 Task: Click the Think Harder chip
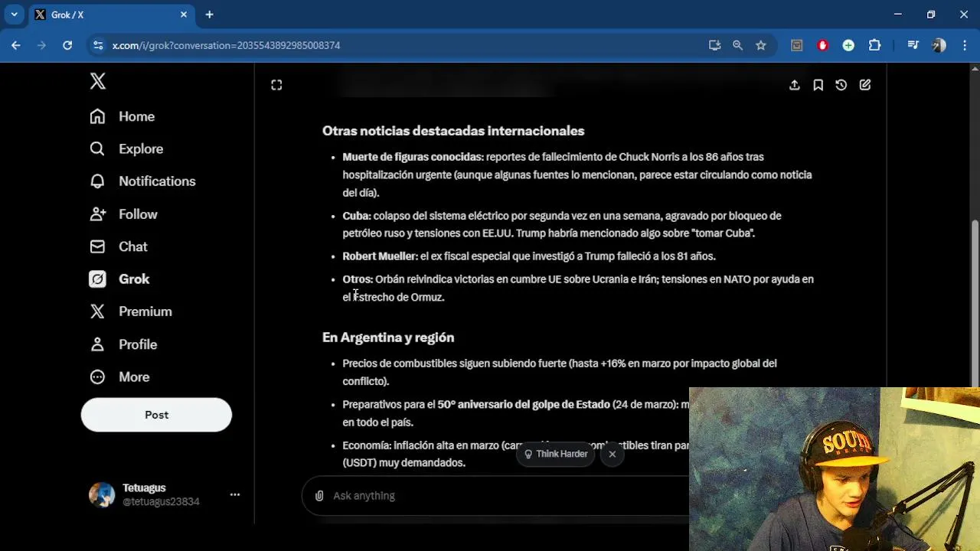(555, 454)
